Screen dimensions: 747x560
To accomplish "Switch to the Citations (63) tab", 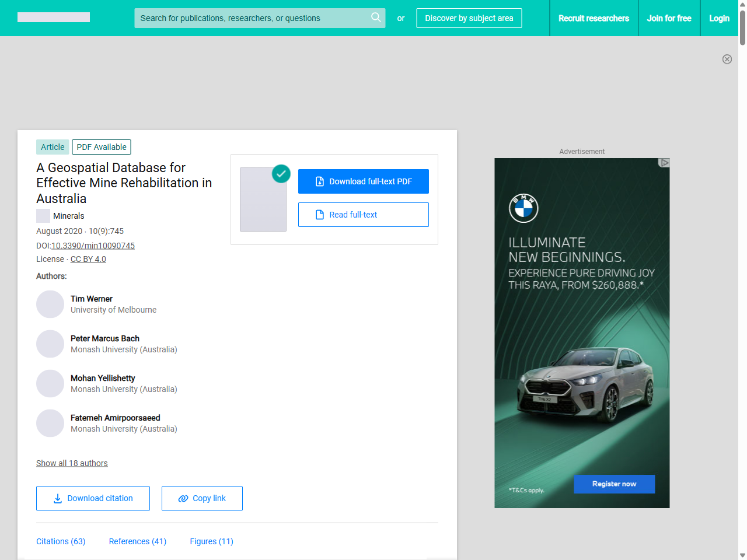I will click(61, 541).
